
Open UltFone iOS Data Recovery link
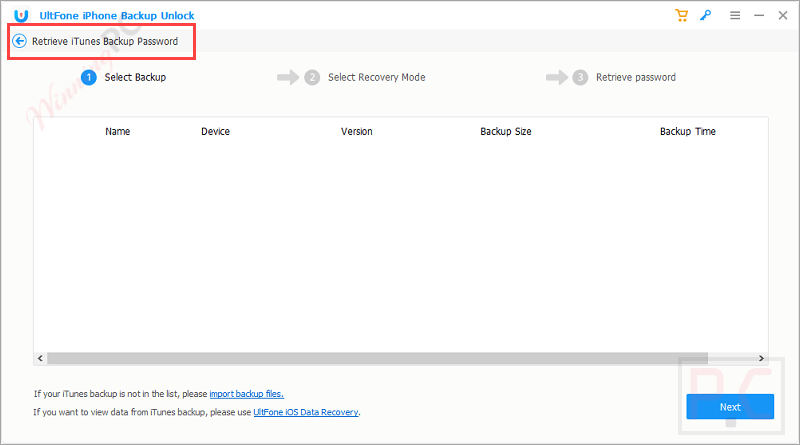pos(306,412)
